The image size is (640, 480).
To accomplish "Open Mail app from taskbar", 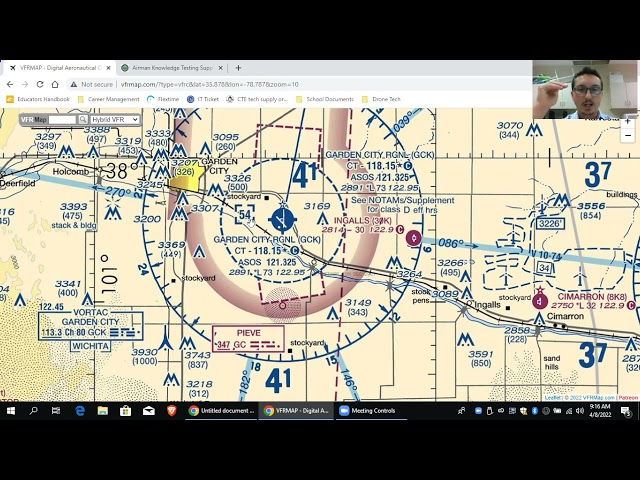I will 149,411.
